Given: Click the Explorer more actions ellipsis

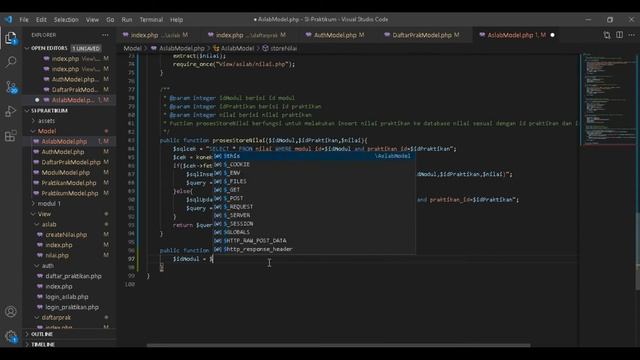Looking at the screenshot, I should tap(105, 35).
